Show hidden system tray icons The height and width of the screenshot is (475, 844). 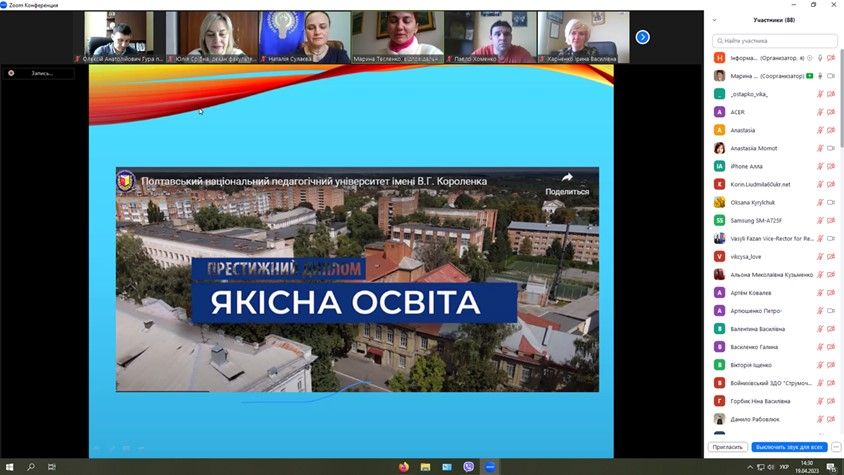752,467
